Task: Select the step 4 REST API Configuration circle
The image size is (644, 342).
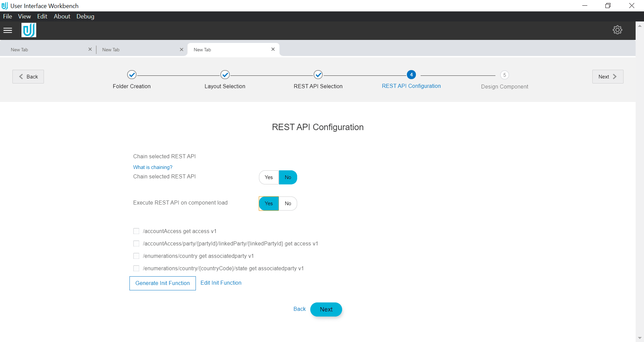Action: click(x=411, y=75)
